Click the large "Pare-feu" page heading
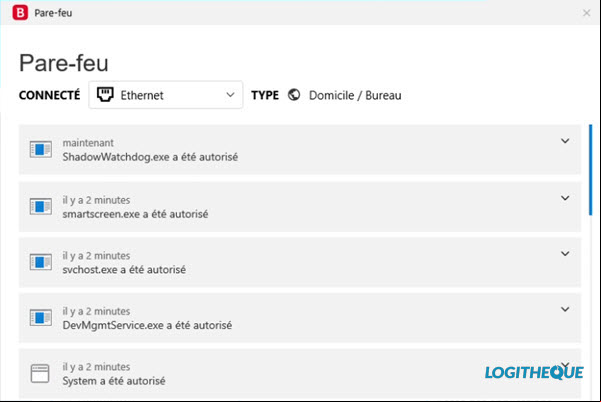The image size is (601, 402). (x=64, y=63)
